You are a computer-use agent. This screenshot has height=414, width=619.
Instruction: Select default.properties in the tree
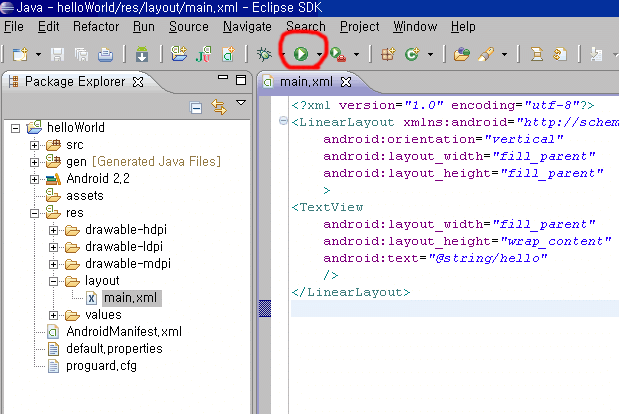tap(114, 348)
